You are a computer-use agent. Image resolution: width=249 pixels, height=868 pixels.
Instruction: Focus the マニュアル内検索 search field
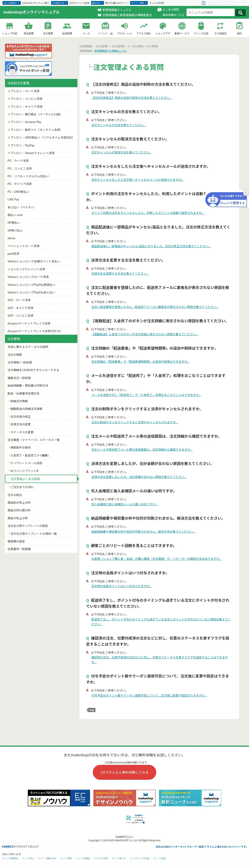(x=211, y=12)
